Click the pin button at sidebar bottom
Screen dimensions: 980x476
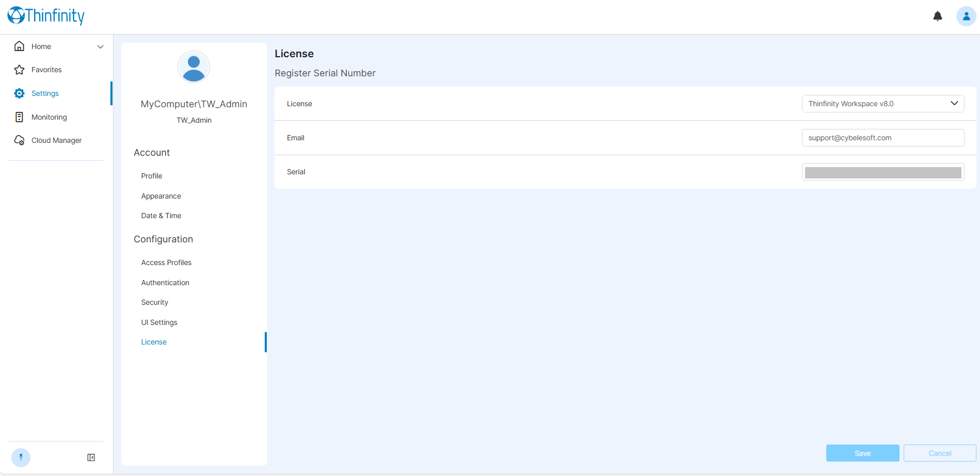[21, 457]
